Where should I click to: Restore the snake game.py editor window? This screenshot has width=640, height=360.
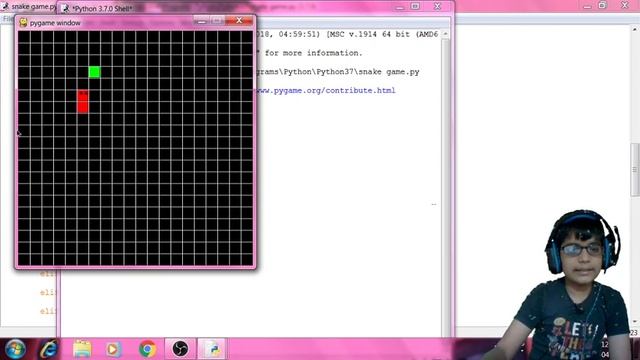[603, 5]
